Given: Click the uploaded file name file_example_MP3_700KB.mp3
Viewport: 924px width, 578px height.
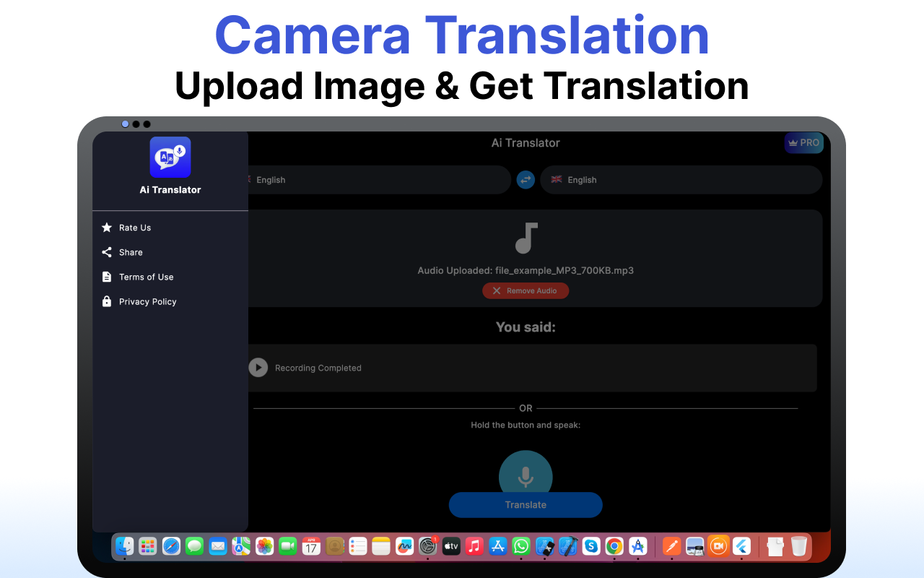Looking at the screenshot, I should pos(565,271).
